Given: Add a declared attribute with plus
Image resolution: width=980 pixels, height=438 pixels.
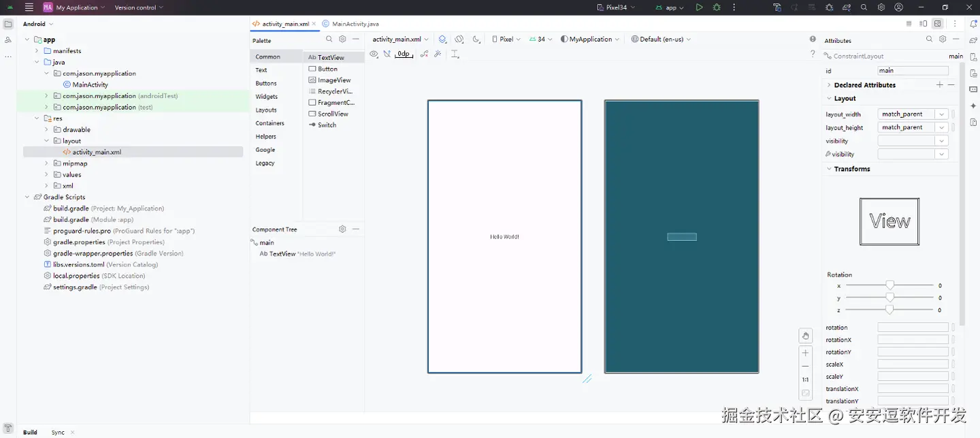Looking at the screenshot, I should [x=940, y=85].
